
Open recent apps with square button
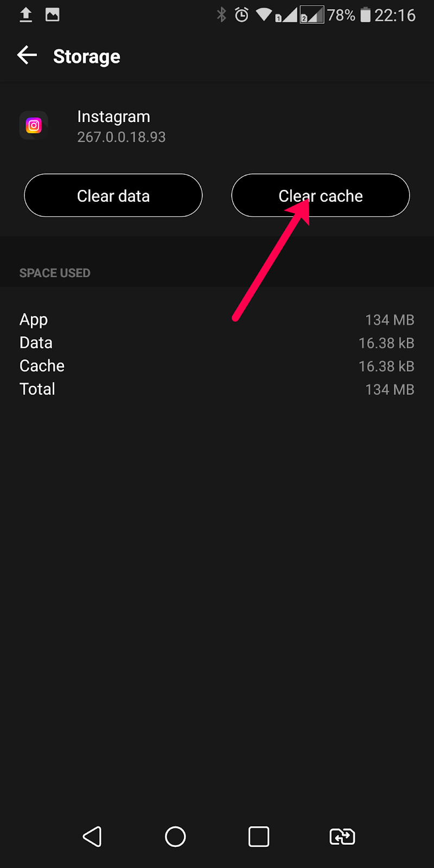point(259,837)
